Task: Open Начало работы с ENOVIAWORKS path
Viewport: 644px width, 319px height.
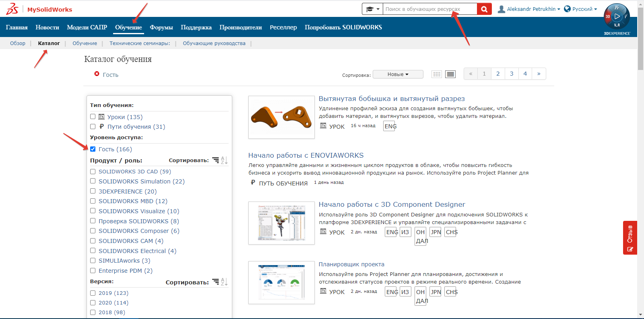Action: point(306,155)
